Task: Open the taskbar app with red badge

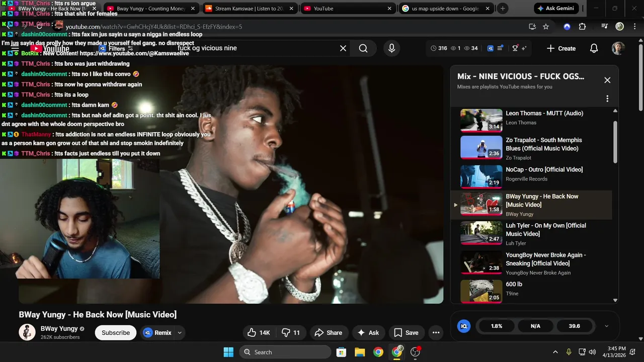Action: [x=416, y=352]
